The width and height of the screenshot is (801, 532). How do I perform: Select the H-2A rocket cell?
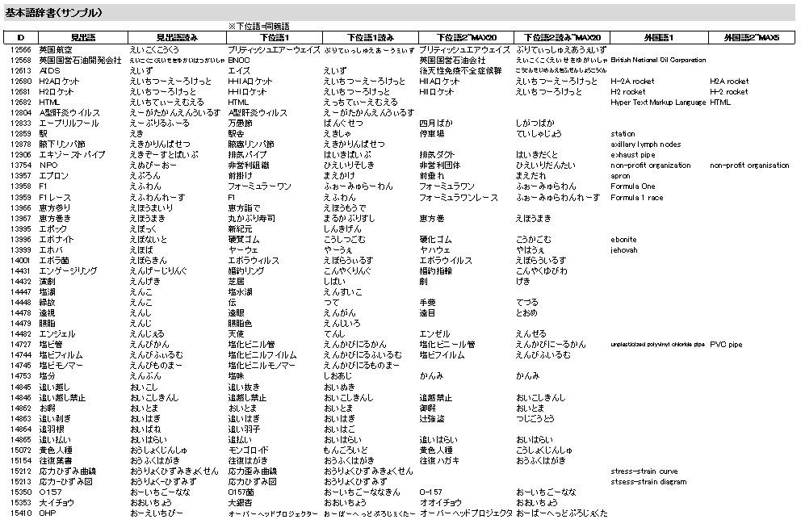tap(632, 82)
